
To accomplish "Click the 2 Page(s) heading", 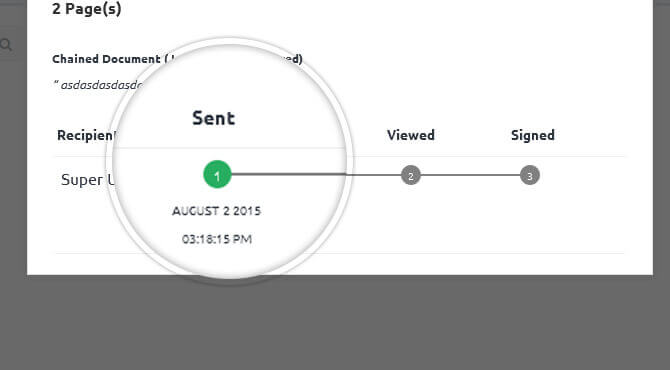I will [x=87, y=8].
